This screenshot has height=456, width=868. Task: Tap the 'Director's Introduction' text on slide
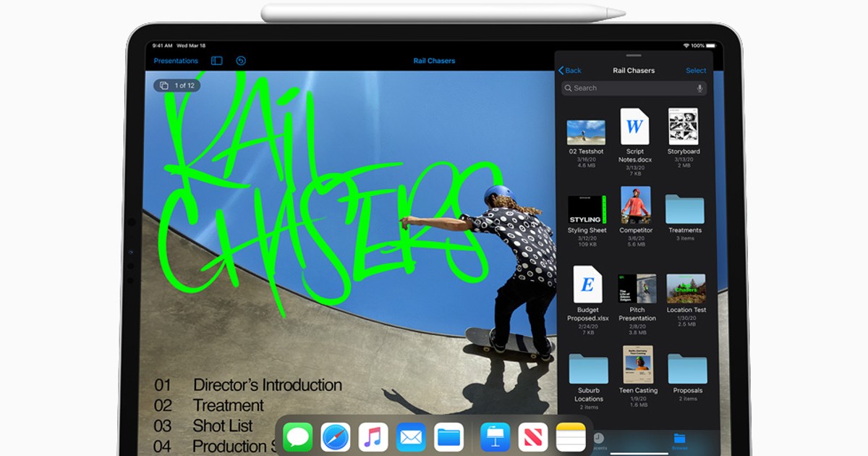point(268,385)
